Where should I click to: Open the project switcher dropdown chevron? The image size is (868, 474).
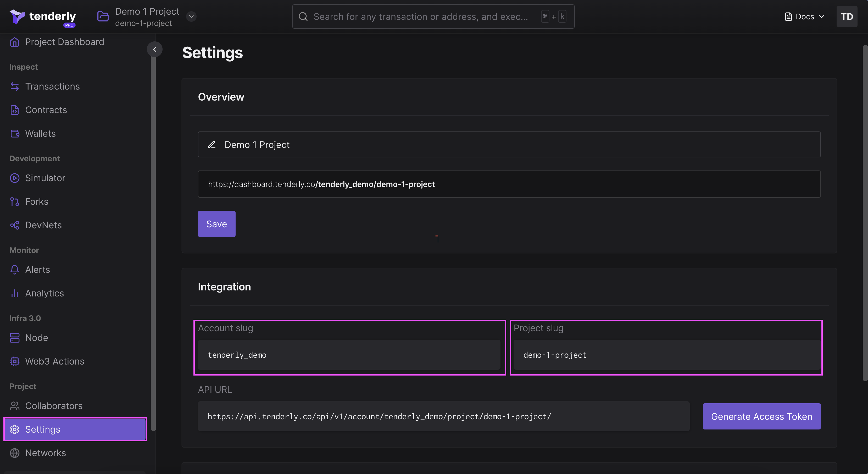[191, 16]
